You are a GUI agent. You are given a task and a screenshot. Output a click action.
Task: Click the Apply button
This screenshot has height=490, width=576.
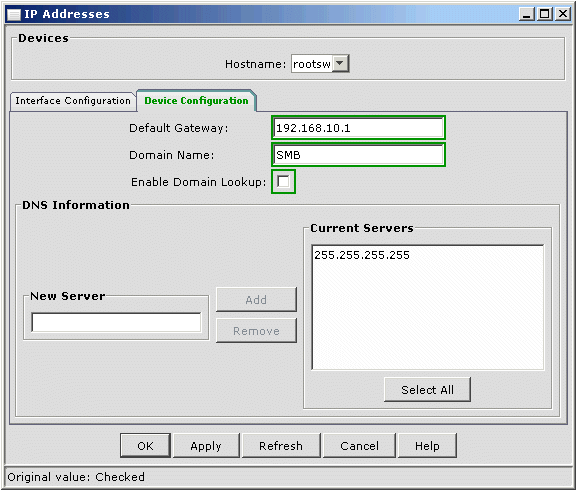click(206, 446)
